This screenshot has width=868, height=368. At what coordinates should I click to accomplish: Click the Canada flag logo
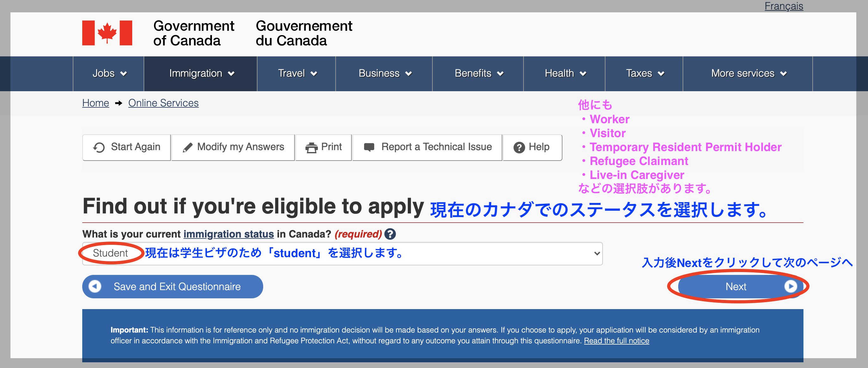(x=107, y=33)
